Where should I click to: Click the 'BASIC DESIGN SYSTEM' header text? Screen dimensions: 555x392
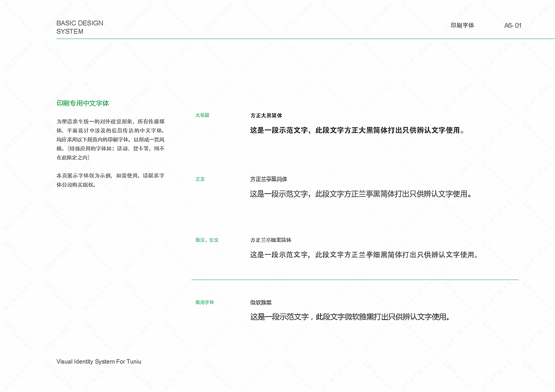click(80, 27)
